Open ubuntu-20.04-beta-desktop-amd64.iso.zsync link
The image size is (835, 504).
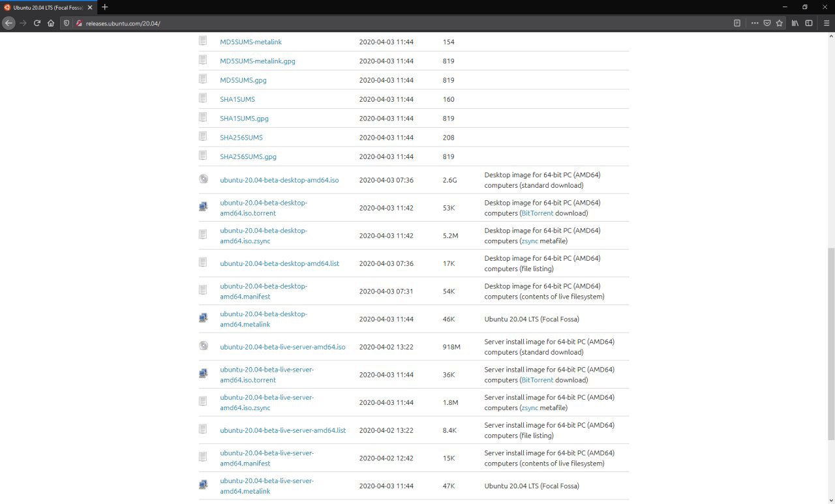(264, 235)
